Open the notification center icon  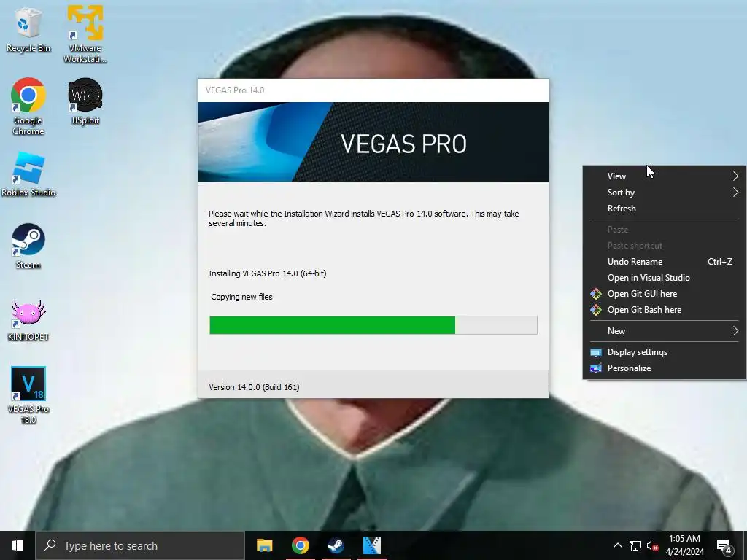click(x=724, y=545)
